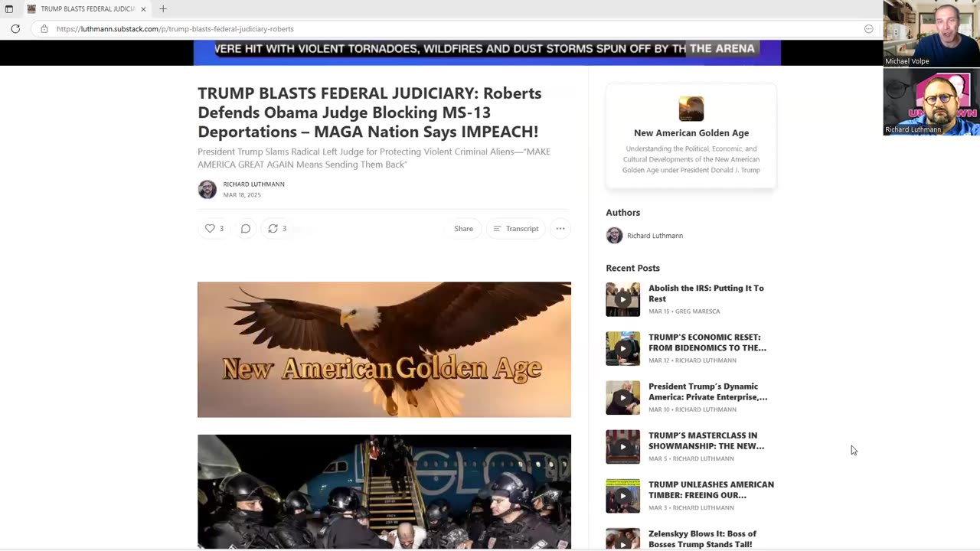The width and height of the screenshot is (980, 551).
Task: Play TRUMP'S ECONOMIC RESET post thumbnail
Action: 623,348
